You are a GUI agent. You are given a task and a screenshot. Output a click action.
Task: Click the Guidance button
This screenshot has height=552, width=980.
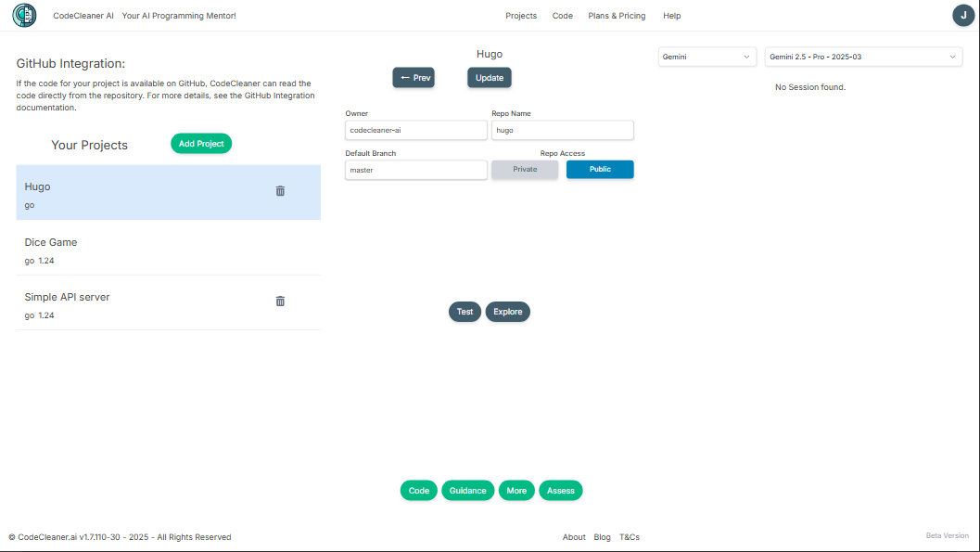(468, 491)
